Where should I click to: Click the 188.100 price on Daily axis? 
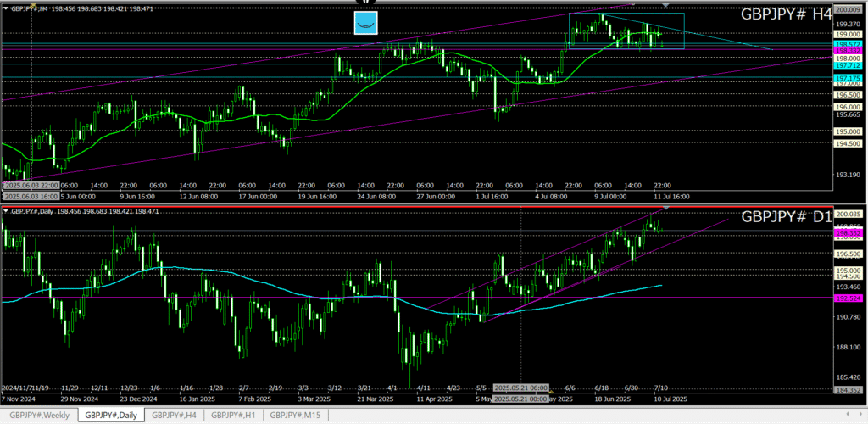point(848,347)
